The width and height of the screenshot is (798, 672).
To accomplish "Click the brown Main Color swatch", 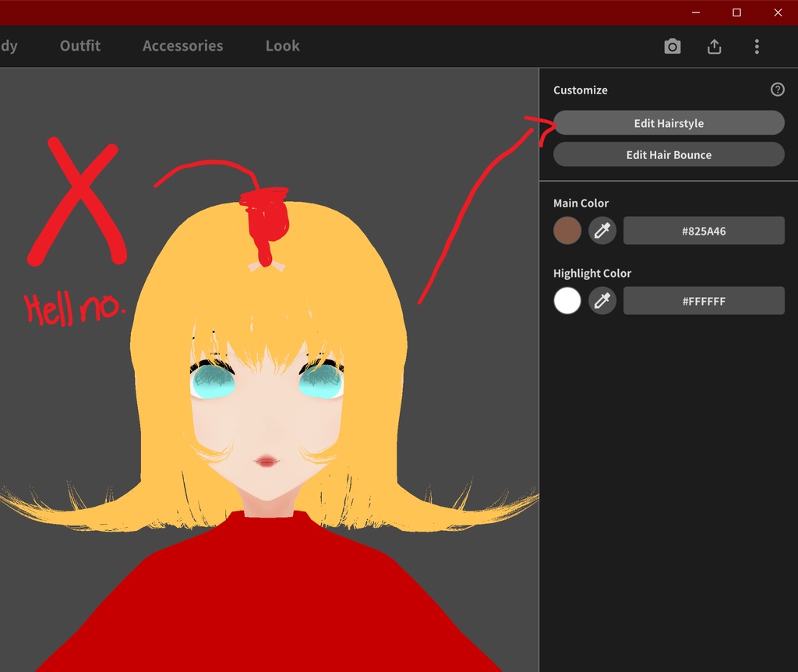I will tap(567, 230).
